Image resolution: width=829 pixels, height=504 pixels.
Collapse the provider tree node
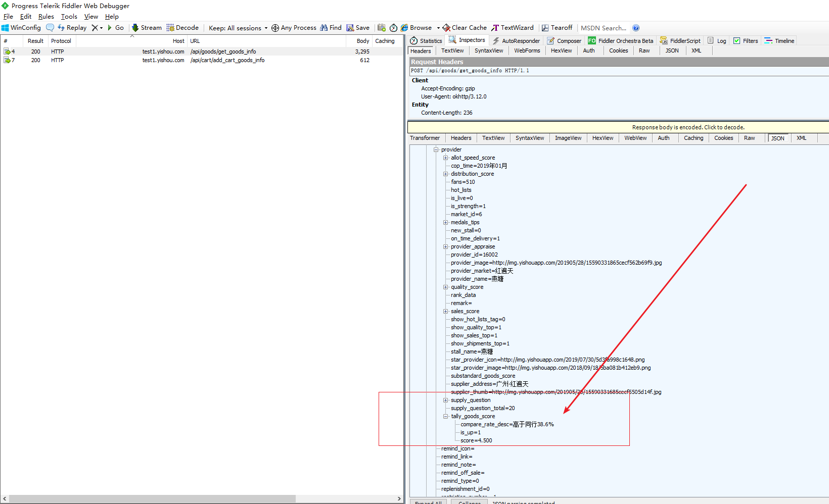coord(436,149)
